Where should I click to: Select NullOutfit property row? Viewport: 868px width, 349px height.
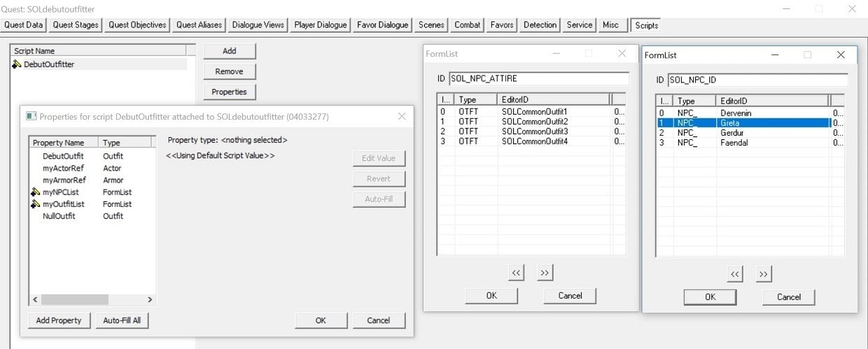(x=92, y=216)
